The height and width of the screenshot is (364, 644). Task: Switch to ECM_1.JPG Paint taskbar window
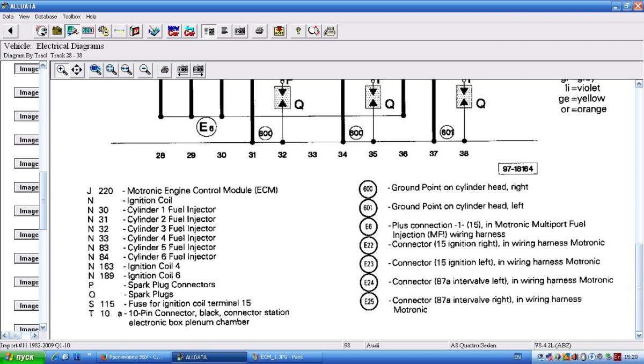coord(285,357)
